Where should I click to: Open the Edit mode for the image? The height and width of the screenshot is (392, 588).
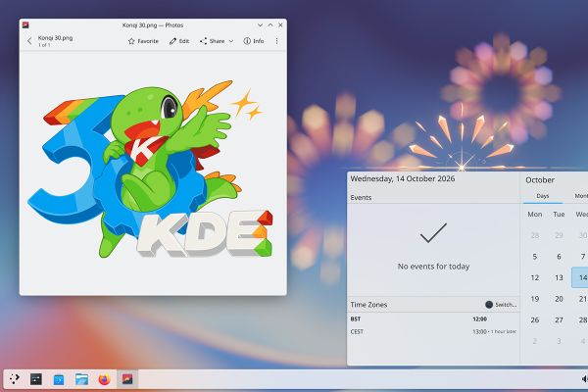click(179, 41)
